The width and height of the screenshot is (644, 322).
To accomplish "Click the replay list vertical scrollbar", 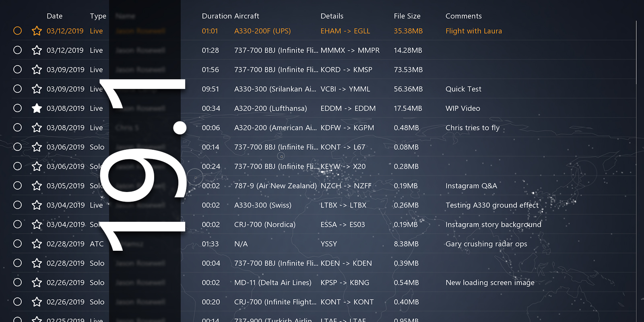I will 636,52.
